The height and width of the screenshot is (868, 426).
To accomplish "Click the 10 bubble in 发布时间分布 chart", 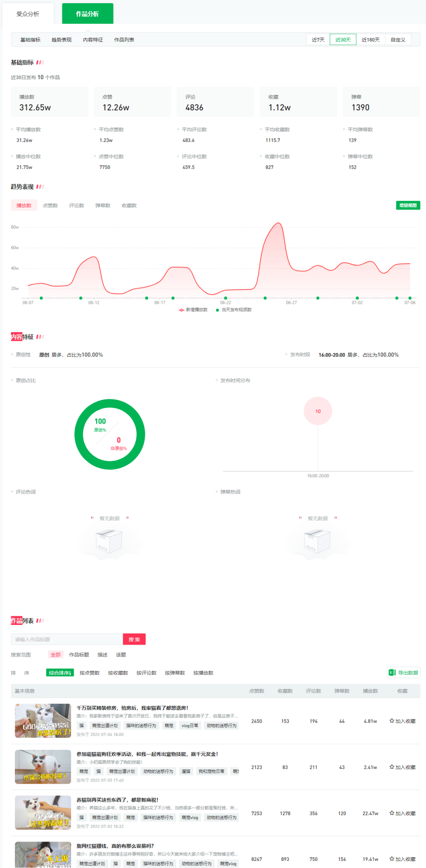I will pos(318,411).
